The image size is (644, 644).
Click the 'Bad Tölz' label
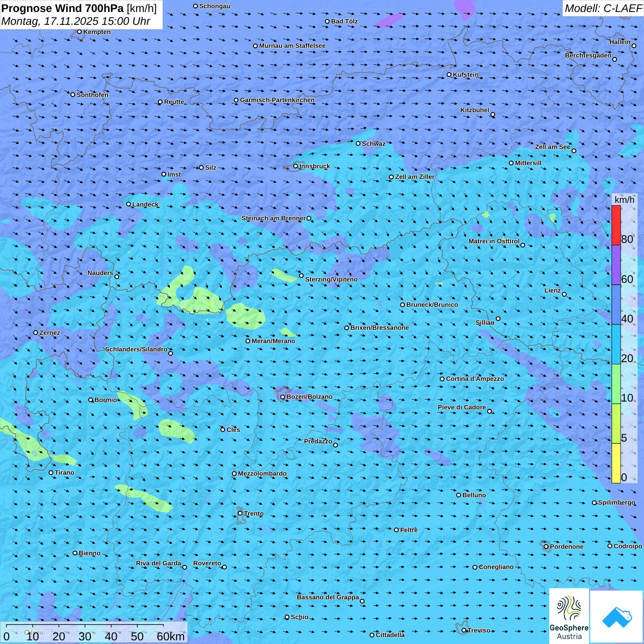pos(344,21)
